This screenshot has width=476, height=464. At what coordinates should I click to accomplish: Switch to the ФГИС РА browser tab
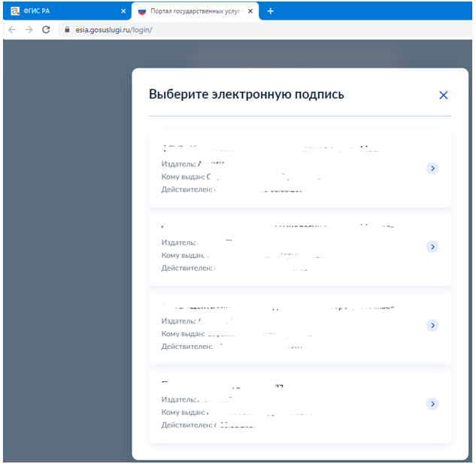pos(67,11)
